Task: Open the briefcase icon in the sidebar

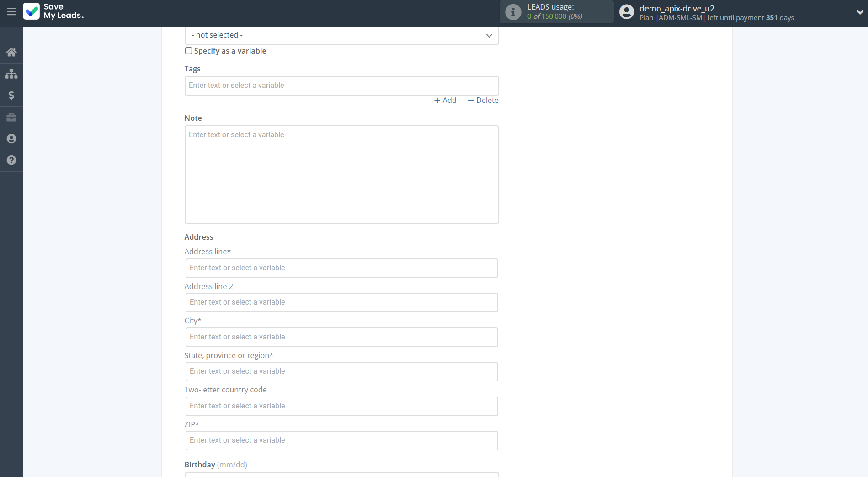Action: (11, 117)
